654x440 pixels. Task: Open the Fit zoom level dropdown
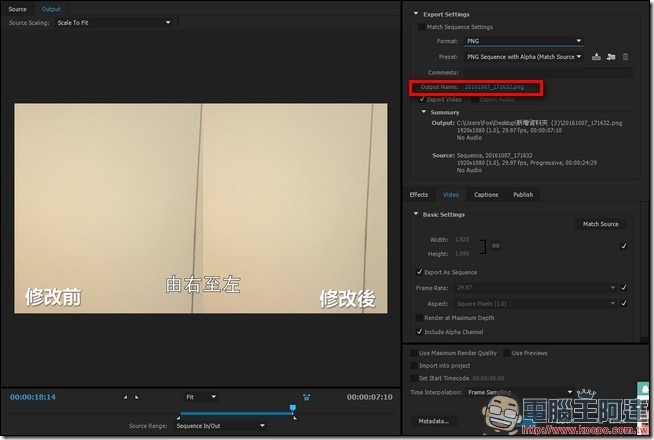click(201, 397)
